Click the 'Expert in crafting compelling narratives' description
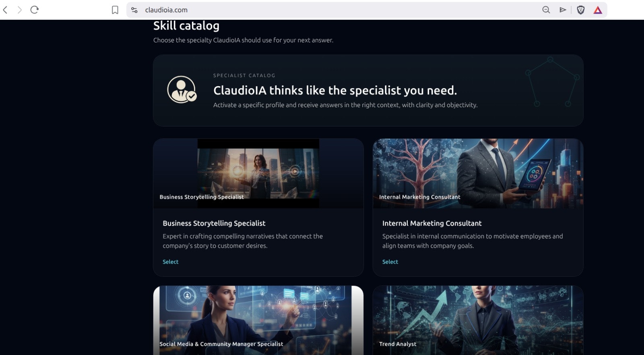 [243, 241]
